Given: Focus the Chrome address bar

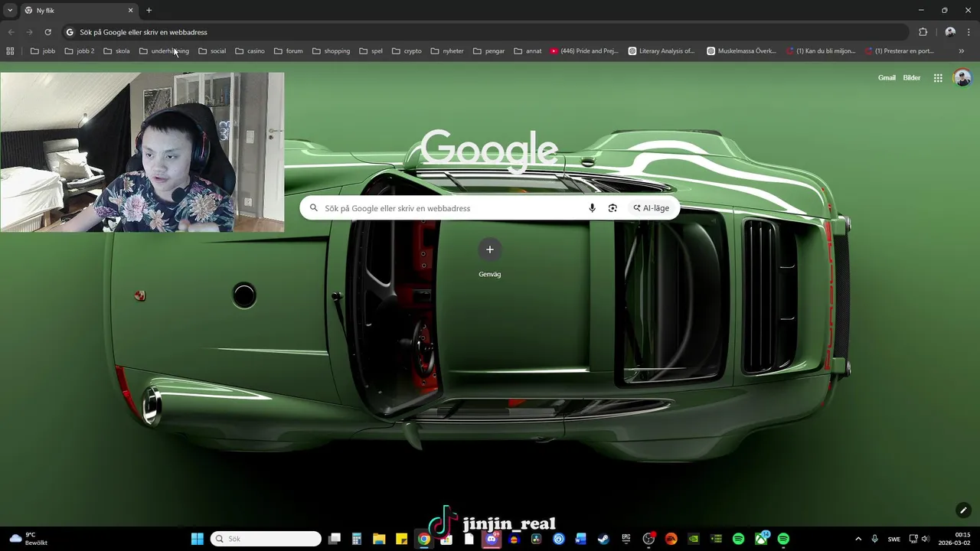Looking at the screenshot, I should [x=484, y=32].
